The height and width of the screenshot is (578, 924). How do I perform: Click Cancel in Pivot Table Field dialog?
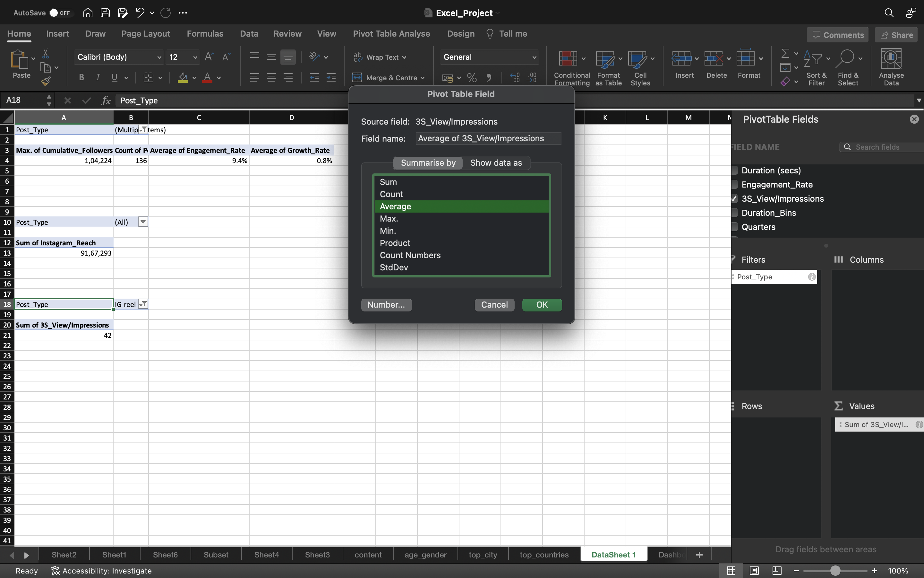(494, 305)
